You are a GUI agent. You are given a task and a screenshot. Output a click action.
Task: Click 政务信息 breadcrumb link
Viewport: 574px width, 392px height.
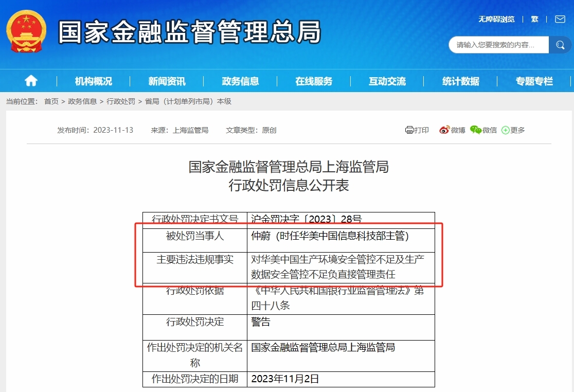tap(82, 101)
